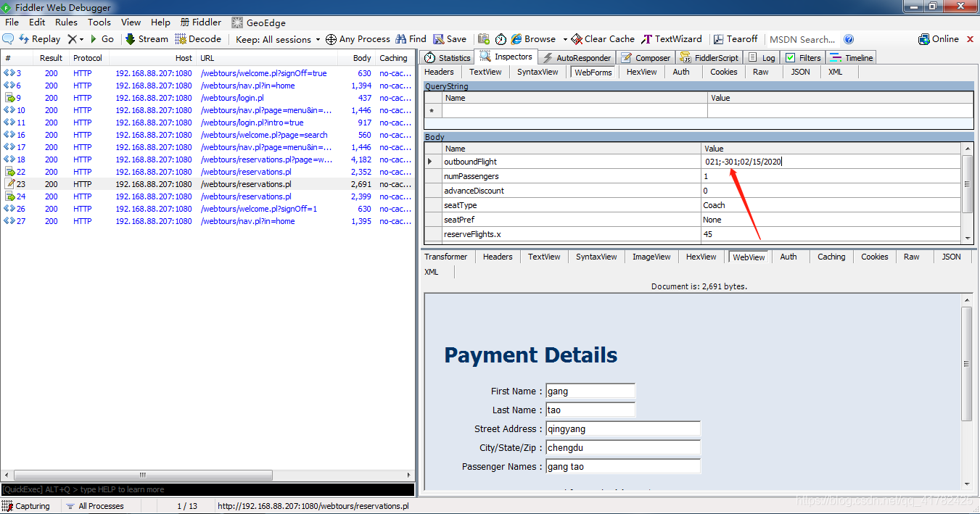
Task: Click the sessions list horizontal scrollbar
Action: [x=141, y=475]
